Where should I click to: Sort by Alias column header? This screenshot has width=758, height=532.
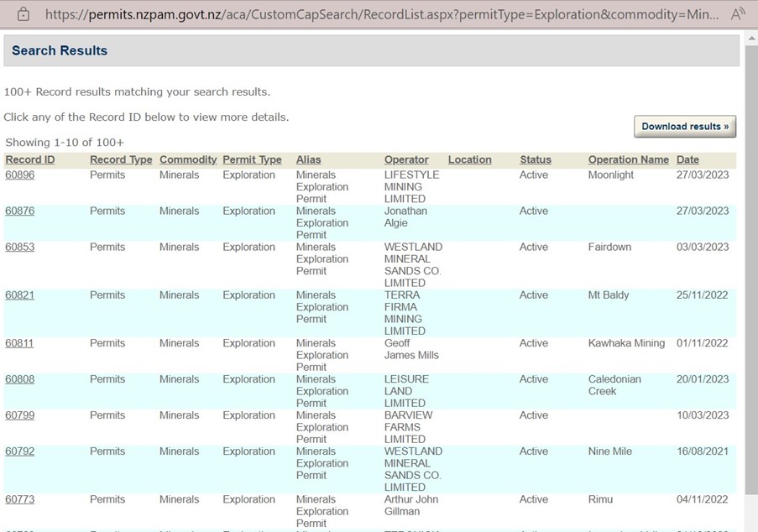click(x=308, y=160)
